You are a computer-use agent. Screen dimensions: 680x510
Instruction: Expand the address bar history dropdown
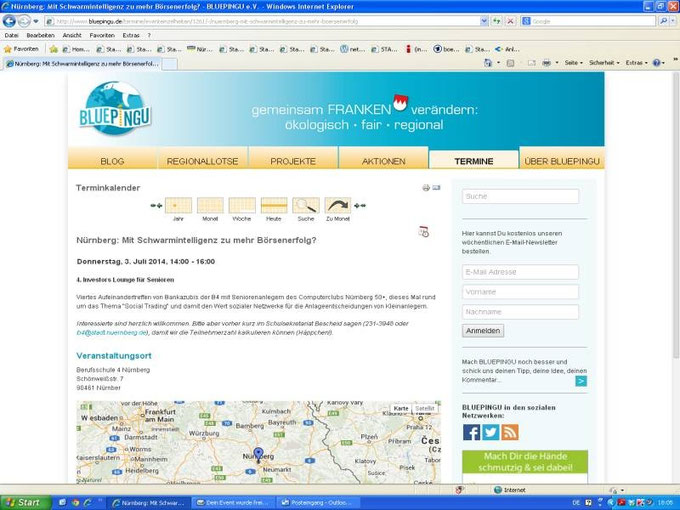click(x=484, y=21)
